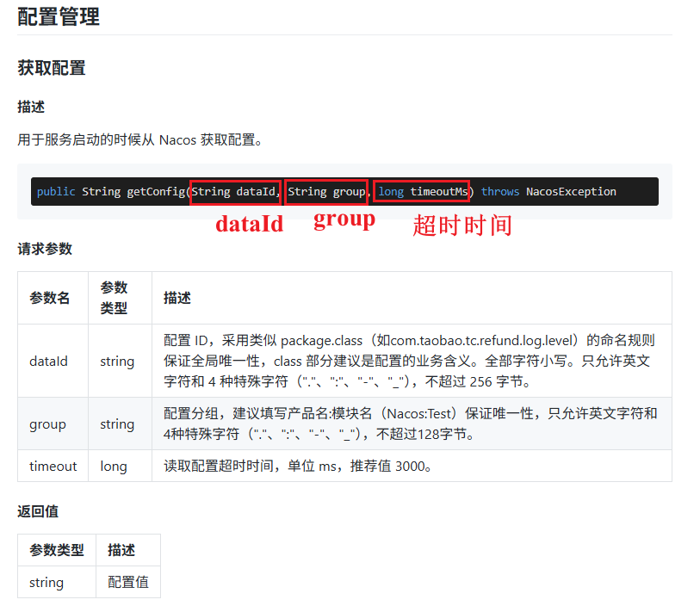Click the 获取配置 section heading

pos(52,68)
